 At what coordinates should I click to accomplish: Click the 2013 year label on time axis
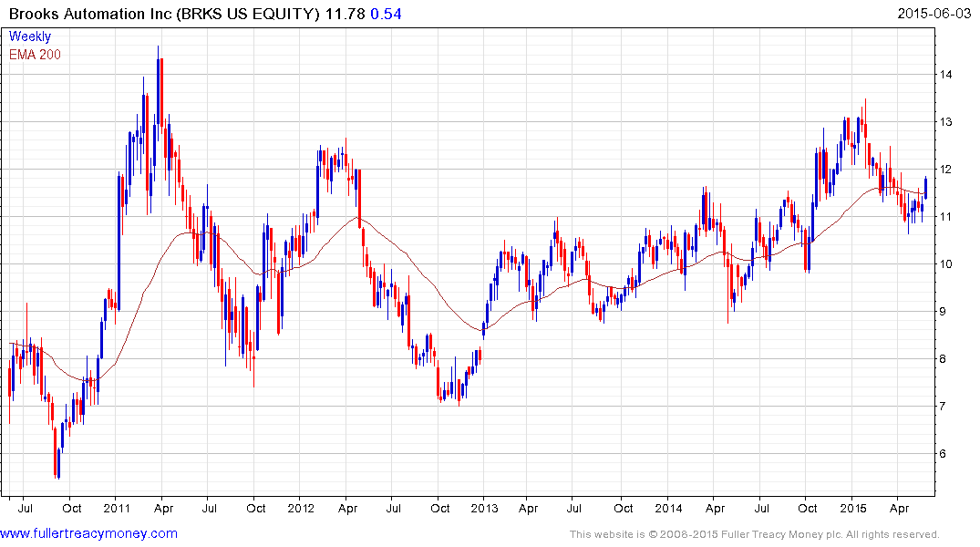[x=484, y=508]
